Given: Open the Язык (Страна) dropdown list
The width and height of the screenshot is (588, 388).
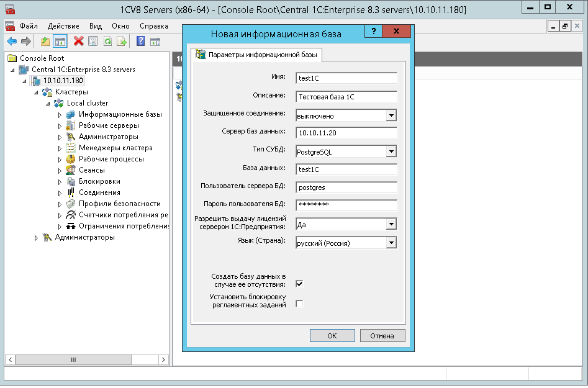Looking at the screenshot, I should [x=391, y=243].
